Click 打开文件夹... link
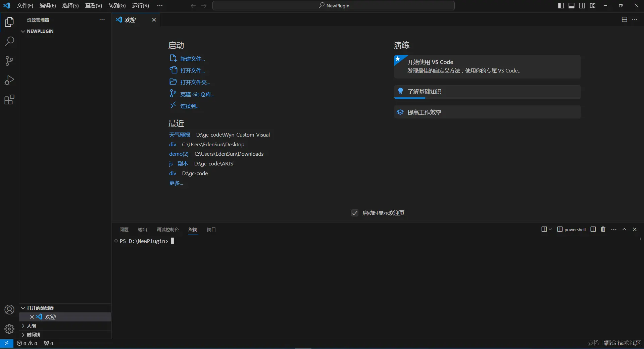This screenshot has width=644, height=349. (195, 82)
